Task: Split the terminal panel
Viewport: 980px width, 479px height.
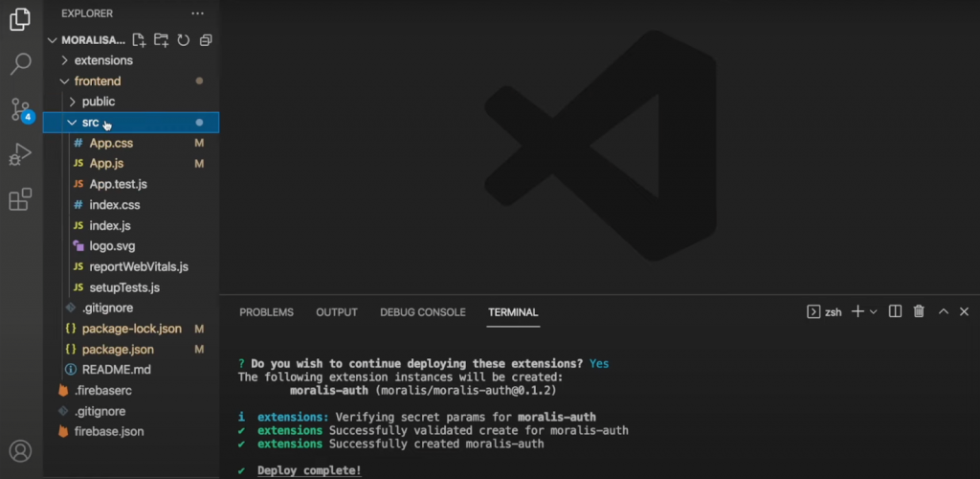Action: point(895,311)
